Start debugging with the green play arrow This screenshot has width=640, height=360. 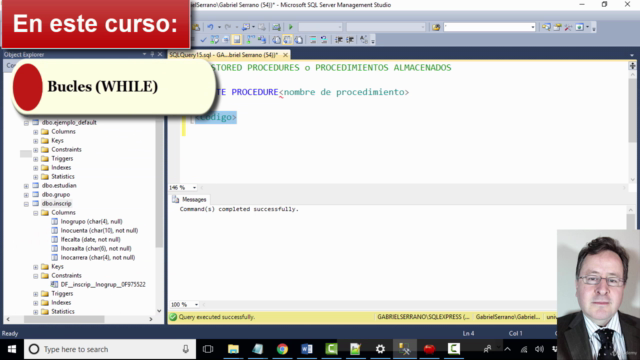[x=291, y=27]
